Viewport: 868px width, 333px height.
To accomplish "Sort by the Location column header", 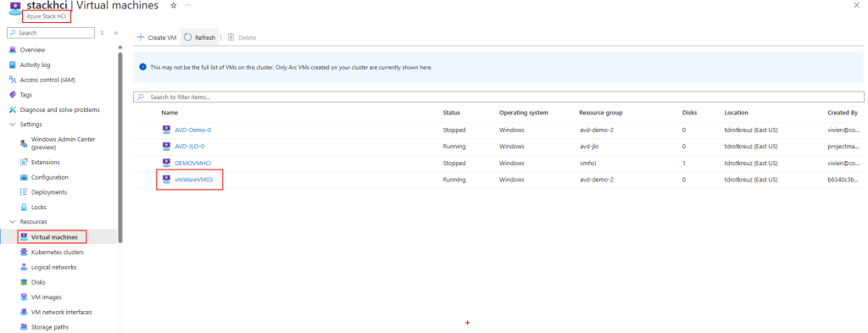I will pyautogui.click(x=737, y=113).
